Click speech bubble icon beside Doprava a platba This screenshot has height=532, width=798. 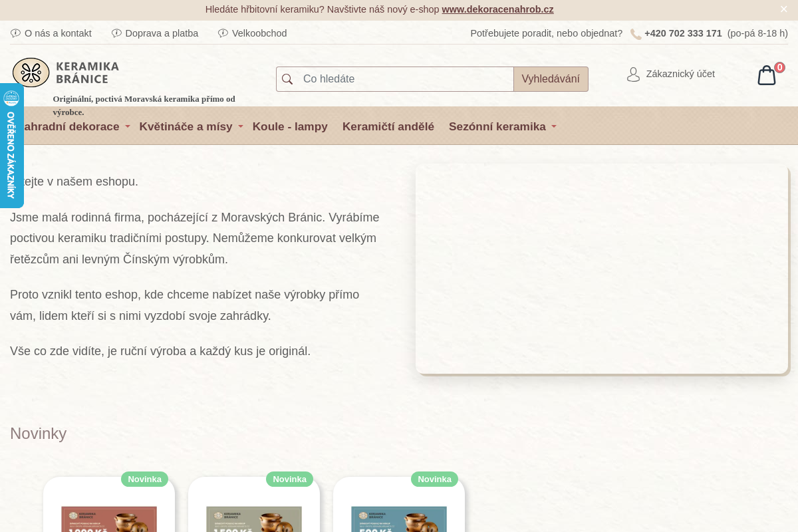pyautogui.click(x=116, y=33)
